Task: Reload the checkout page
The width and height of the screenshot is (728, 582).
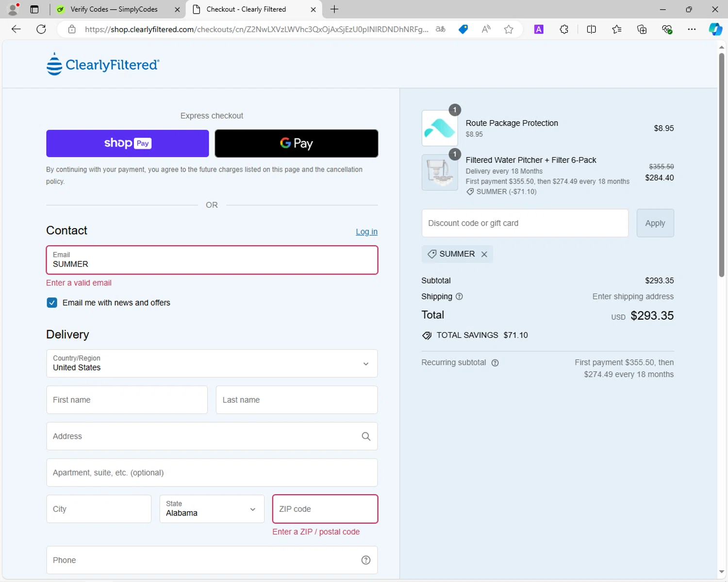Action: click(41, 29)
